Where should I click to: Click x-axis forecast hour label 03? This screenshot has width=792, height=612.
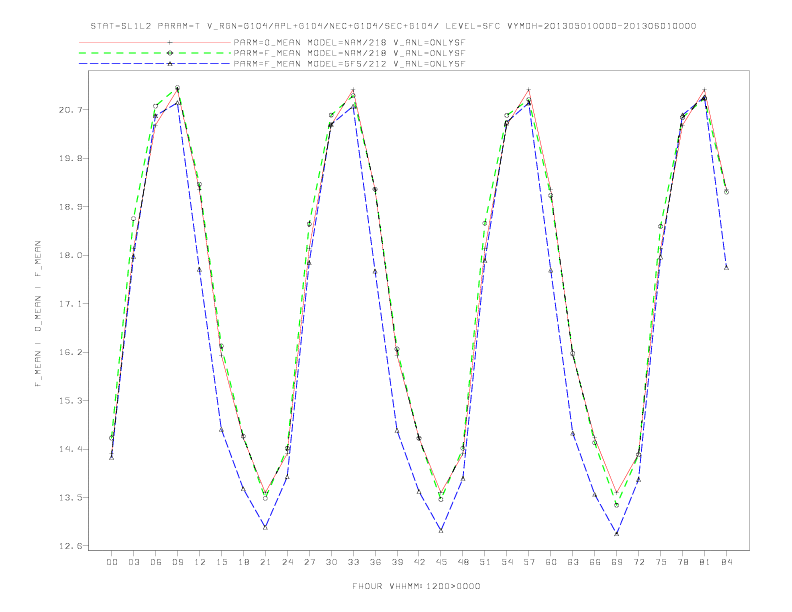tap(133, 562)
